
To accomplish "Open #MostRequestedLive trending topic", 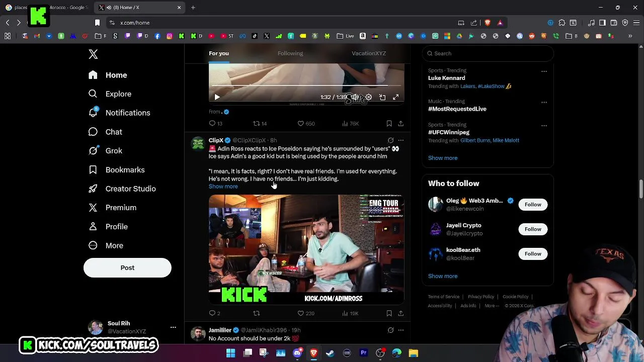I will pyautogui.click(x=457, y=109).
